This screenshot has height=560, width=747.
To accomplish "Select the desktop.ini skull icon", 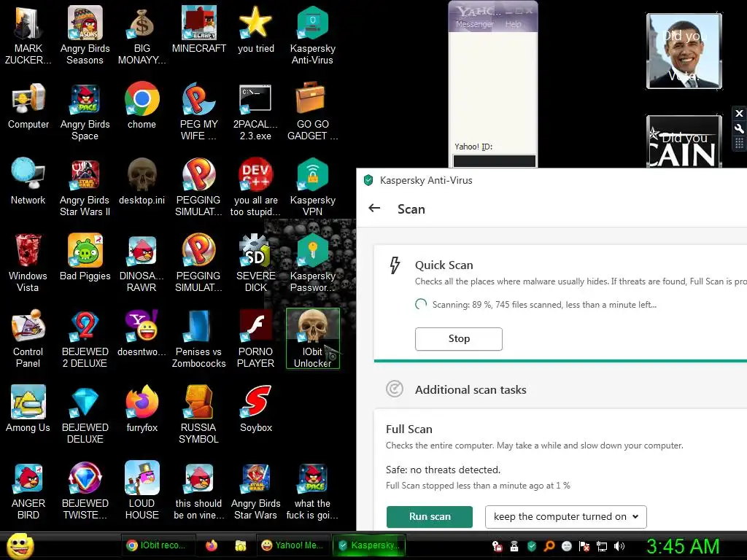I will click(142, 181).
